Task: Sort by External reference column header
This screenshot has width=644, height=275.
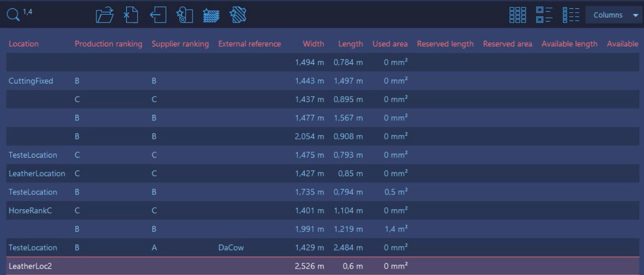Action: (x=250, y=44)
